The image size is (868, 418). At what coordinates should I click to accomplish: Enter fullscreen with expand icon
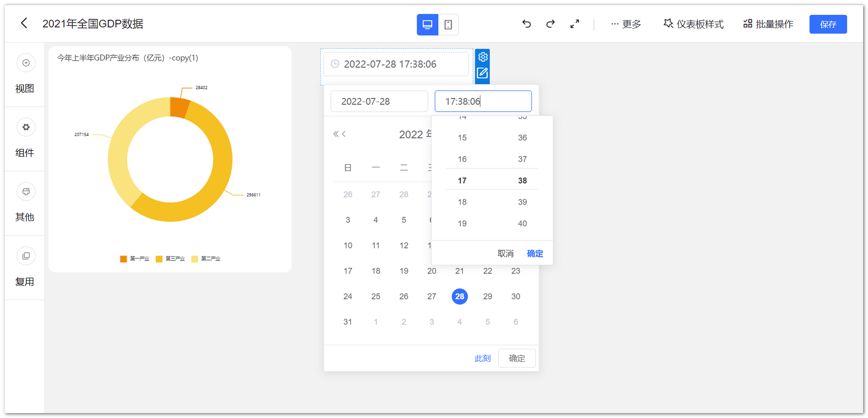coord(574,24)
